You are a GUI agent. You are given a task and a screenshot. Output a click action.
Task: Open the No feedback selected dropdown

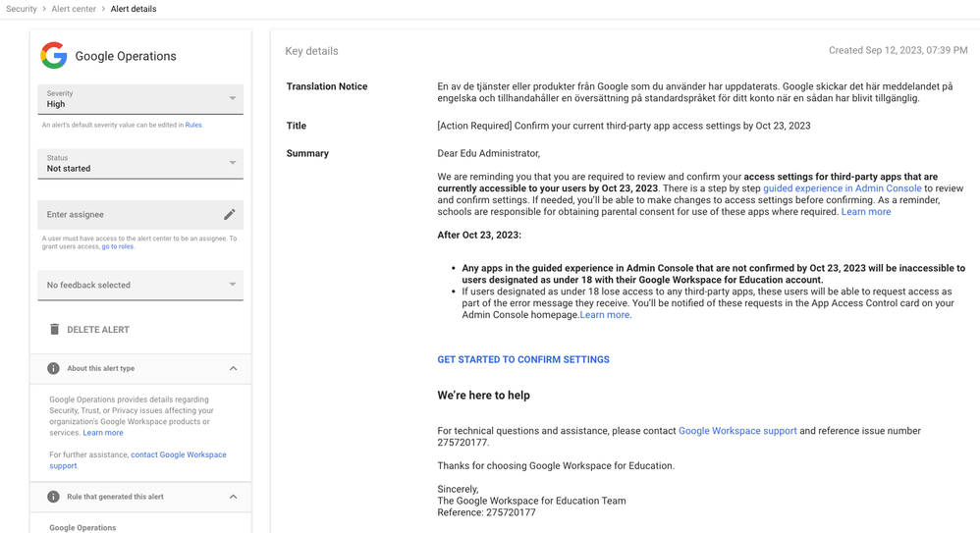[140, 285]
